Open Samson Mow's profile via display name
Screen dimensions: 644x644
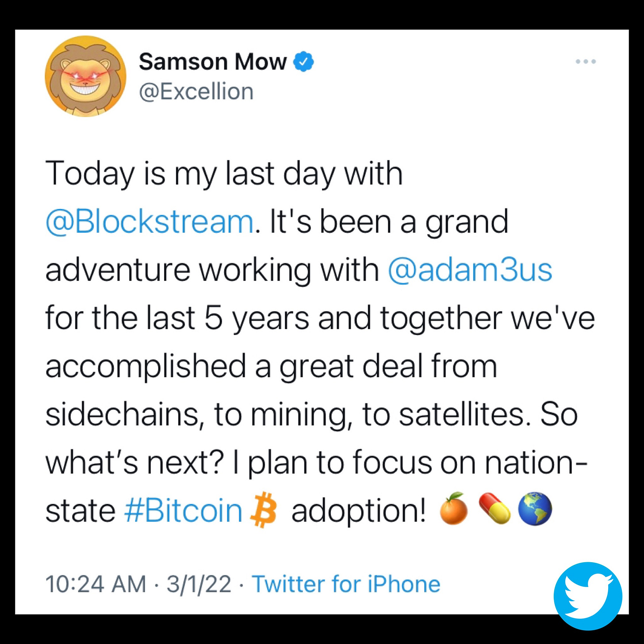tap(213, 61)
